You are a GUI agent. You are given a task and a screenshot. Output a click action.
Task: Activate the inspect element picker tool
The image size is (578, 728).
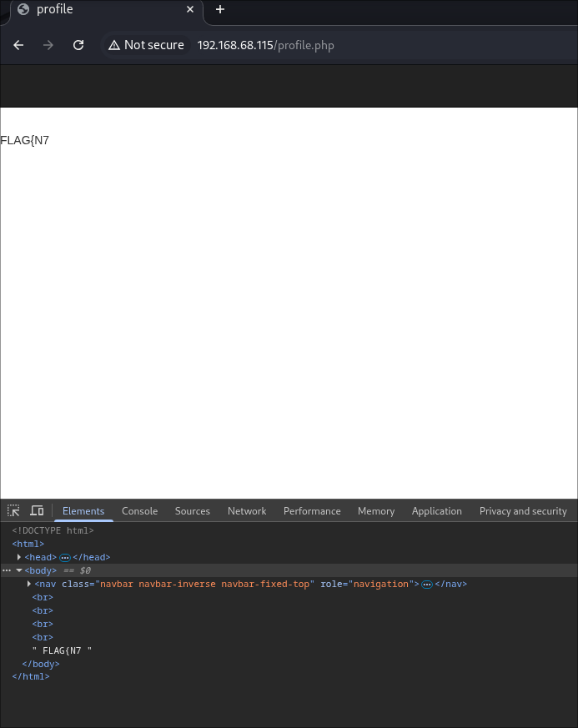(x=14, y=510)
